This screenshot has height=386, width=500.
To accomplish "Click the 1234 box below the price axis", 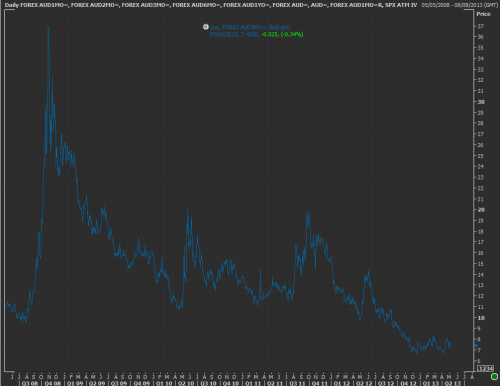I will [485, 368].
